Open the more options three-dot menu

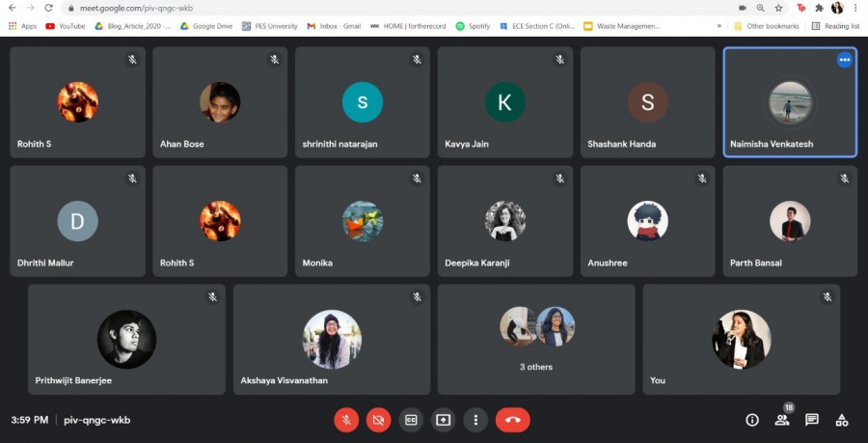tap(475, 420)
